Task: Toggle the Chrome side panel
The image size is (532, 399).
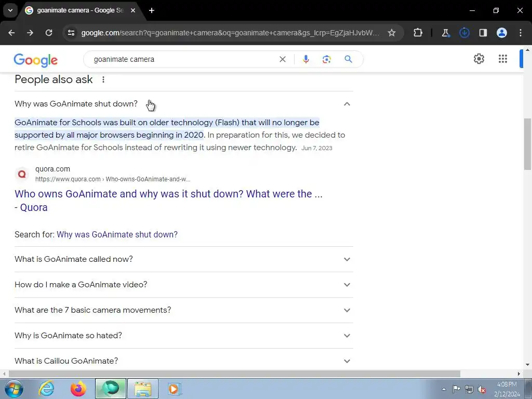Action: click(x=483, y=33)
